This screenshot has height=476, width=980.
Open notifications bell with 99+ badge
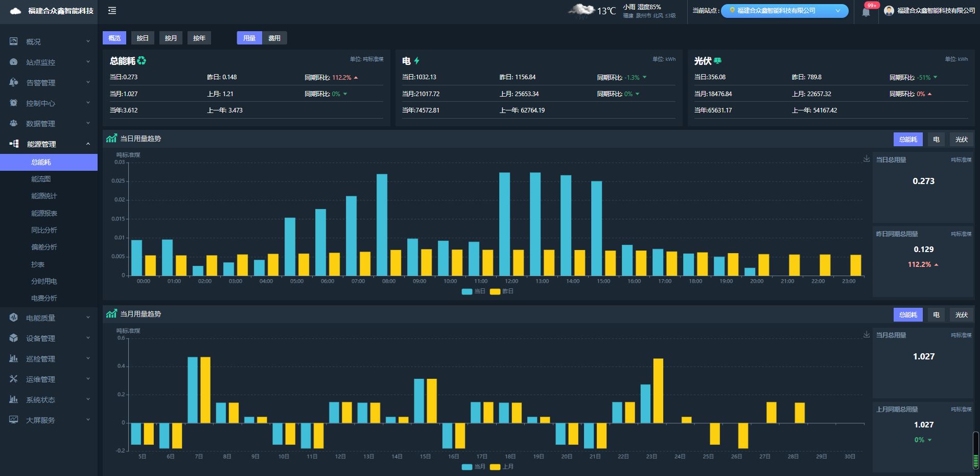[866, 12]
